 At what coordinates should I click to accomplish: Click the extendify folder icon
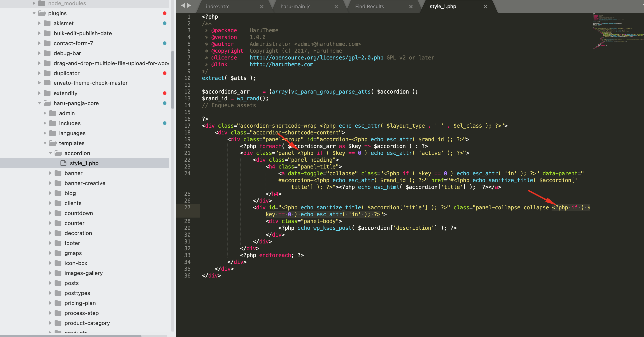point(47,93)
